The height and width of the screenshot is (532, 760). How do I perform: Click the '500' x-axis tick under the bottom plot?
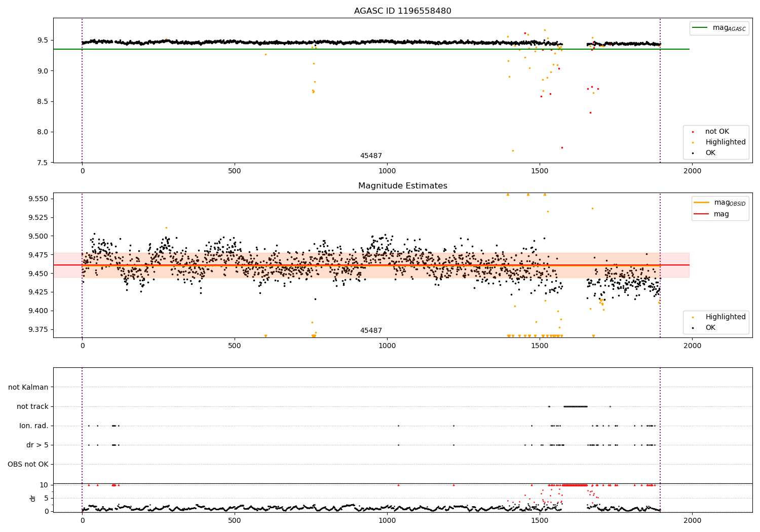pyautogui.click(x=235, y=521)
